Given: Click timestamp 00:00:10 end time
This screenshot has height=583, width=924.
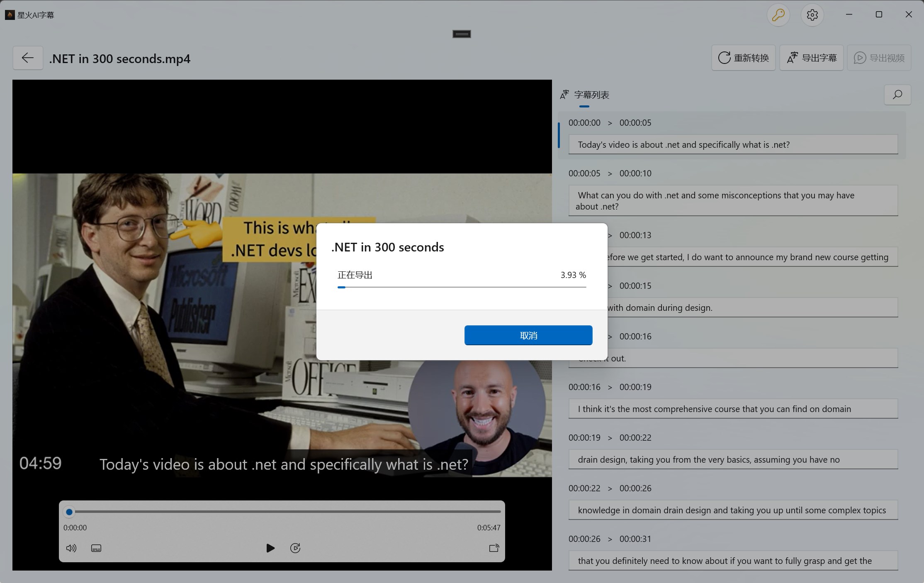Looking at the screenshot, I should pyautogui.click(x=635, y=173).
